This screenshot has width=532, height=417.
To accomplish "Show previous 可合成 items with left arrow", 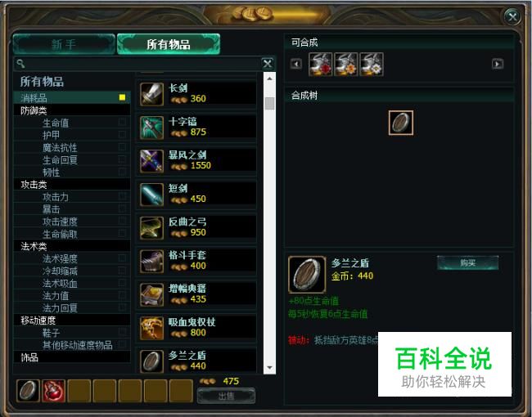I will [x=295, y=64].
